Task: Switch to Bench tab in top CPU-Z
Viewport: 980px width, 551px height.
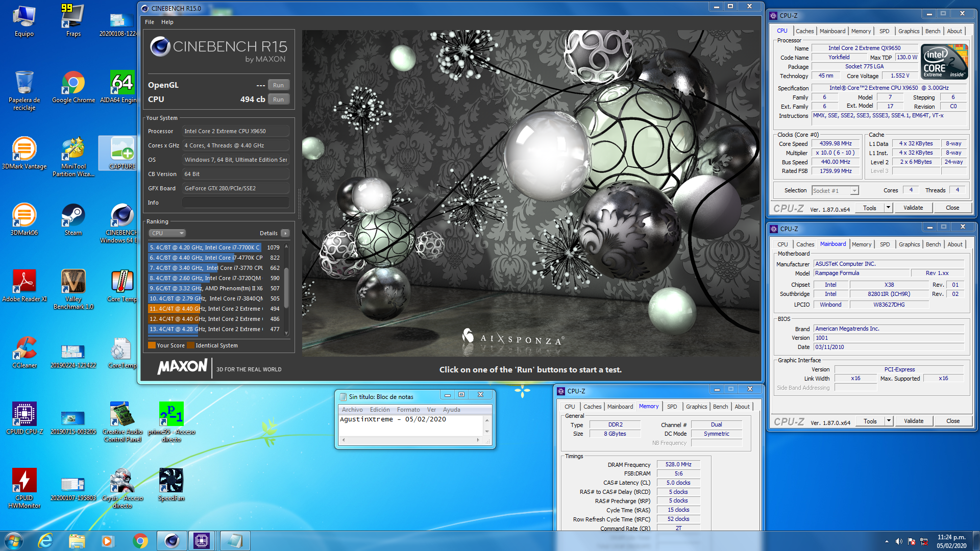Action: [933, 31]
